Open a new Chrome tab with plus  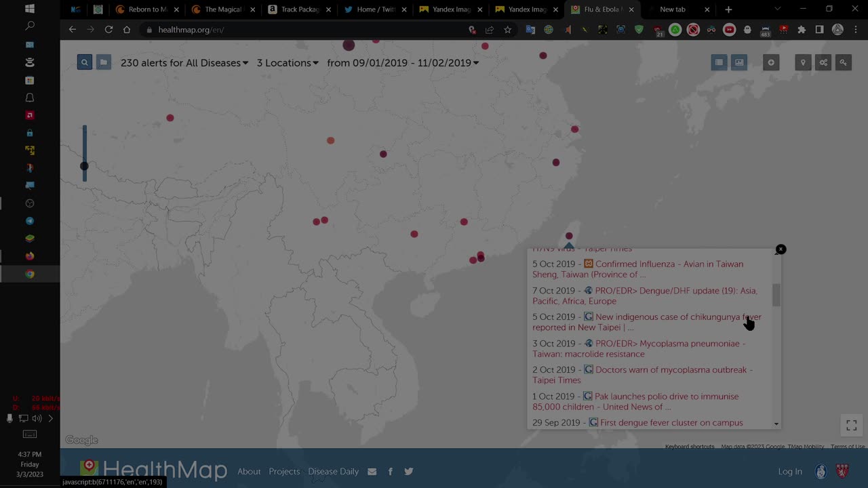728,9
